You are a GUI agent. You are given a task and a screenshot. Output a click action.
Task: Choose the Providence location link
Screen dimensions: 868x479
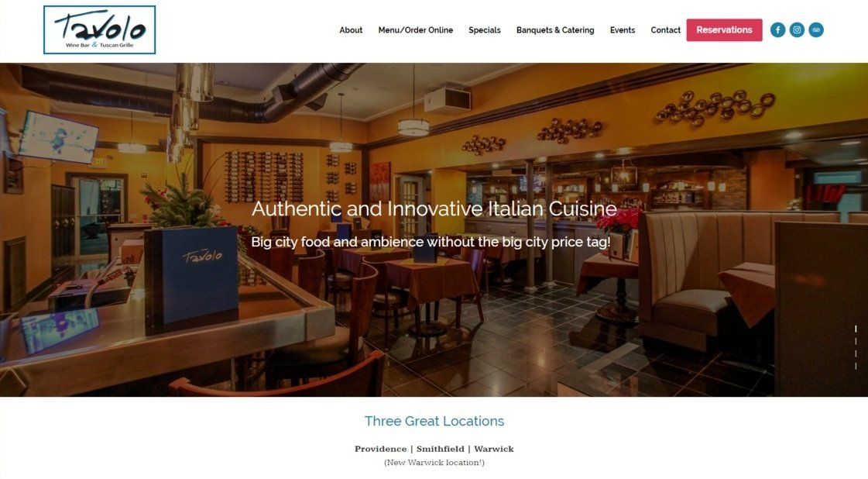pos(380,449)
